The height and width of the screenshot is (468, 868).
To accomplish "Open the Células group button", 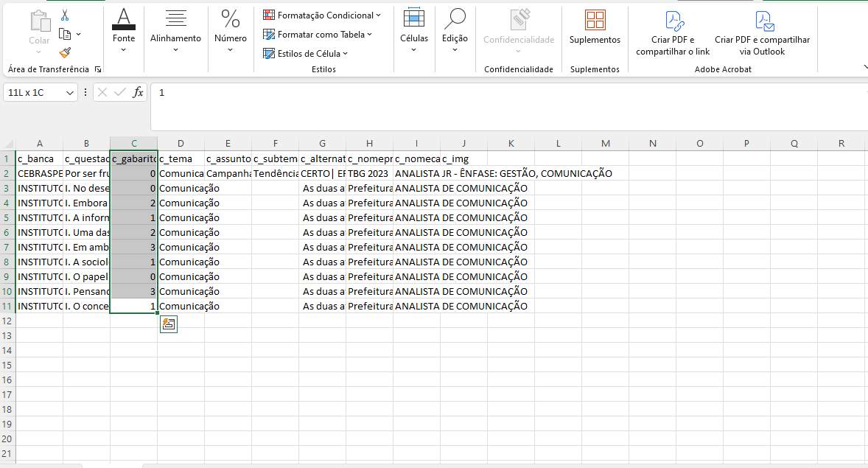I will 414,30.
